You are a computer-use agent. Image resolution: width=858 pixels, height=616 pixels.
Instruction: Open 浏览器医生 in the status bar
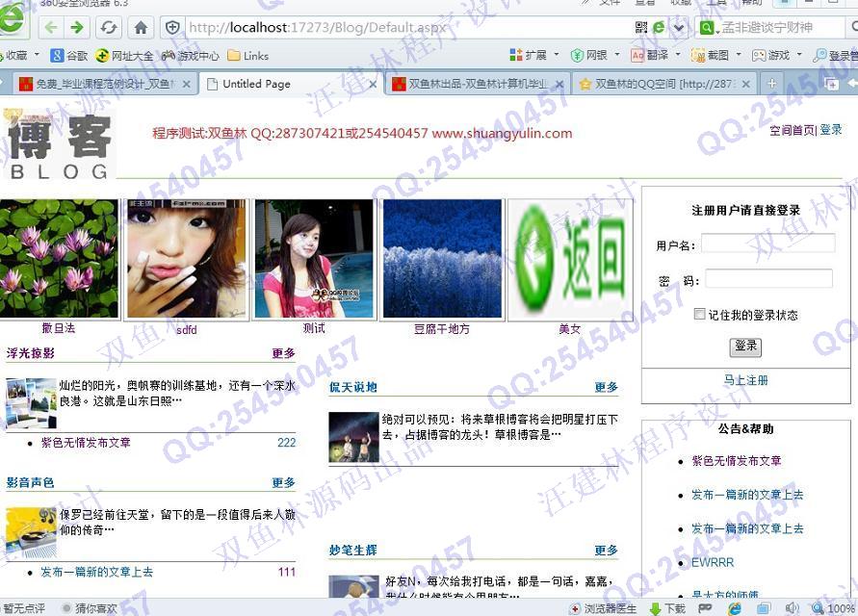point(604,608)
